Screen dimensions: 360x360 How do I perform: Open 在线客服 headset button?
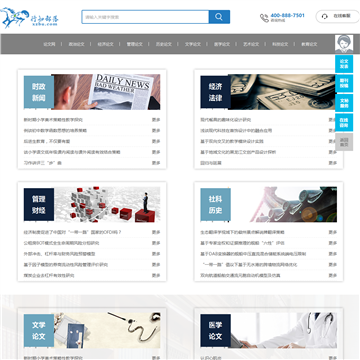pos(337,16)
